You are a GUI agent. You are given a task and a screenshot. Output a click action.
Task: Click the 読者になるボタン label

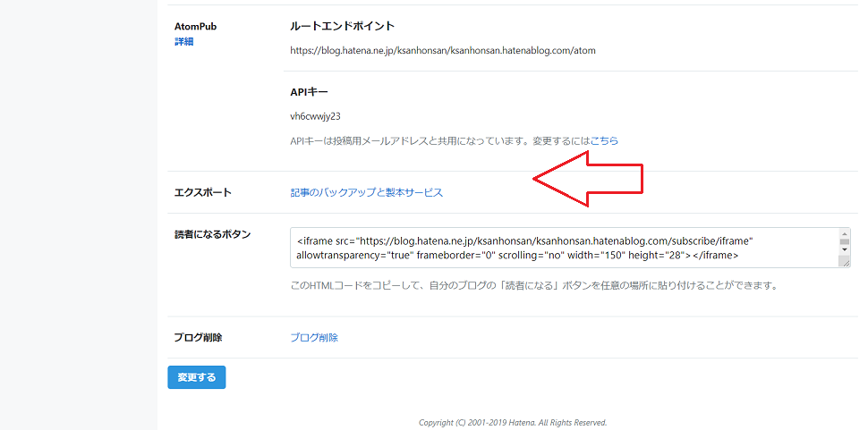[213, 234]
